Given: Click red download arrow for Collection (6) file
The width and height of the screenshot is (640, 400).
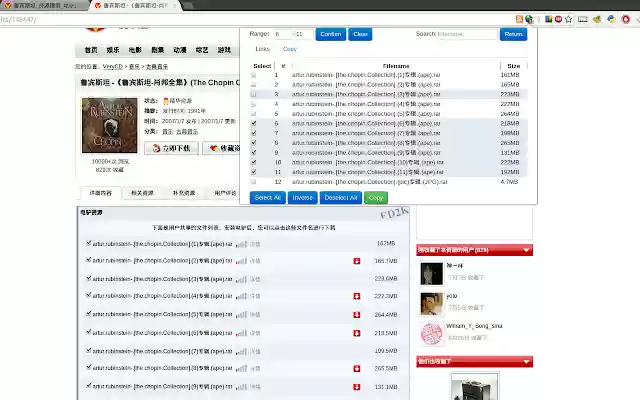Looking at the screenshot, I should click(x=357, y=333).
